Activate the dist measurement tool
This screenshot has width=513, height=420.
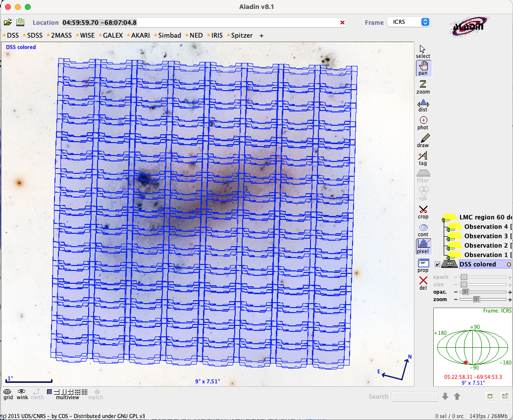[x=423, y=105]
